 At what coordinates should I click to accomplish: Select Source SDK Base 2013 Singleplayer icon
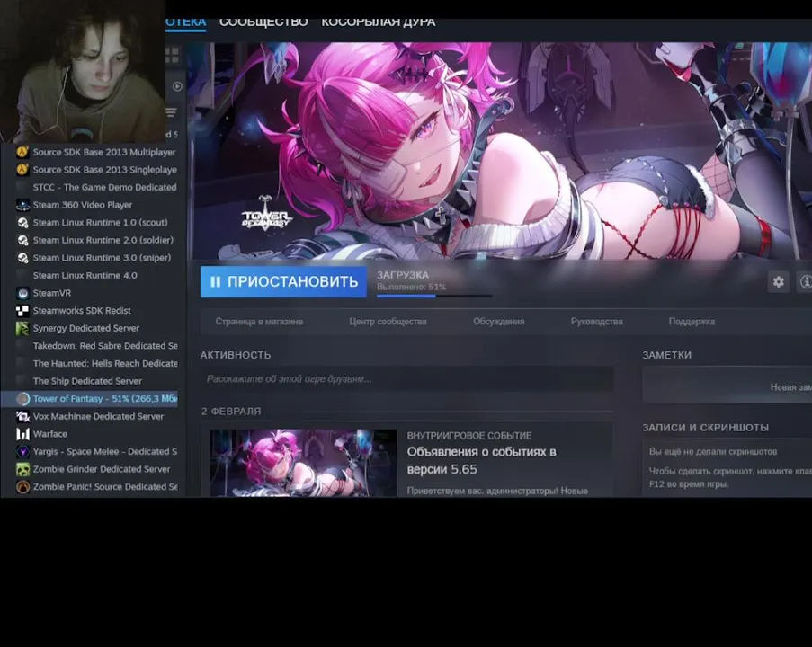(x=22, y=170)
